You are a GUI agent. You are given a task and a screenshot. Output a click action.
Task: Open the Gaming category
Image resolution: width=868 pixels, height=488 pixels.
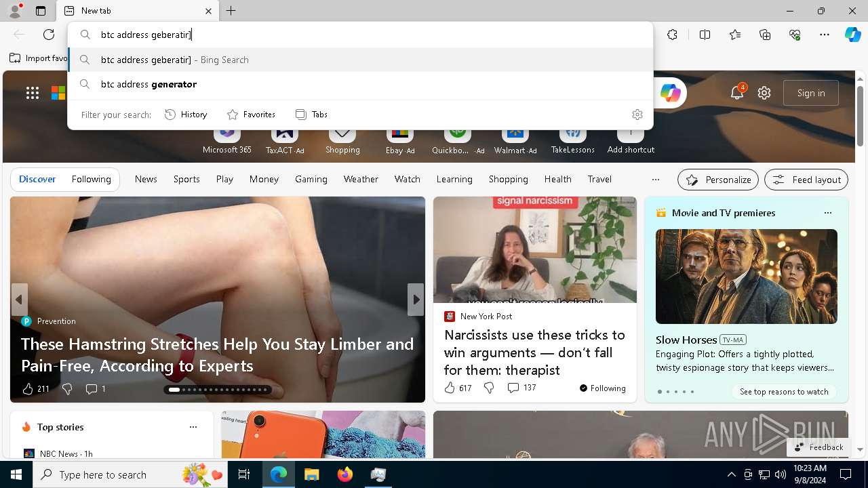[x=311, y=179]
